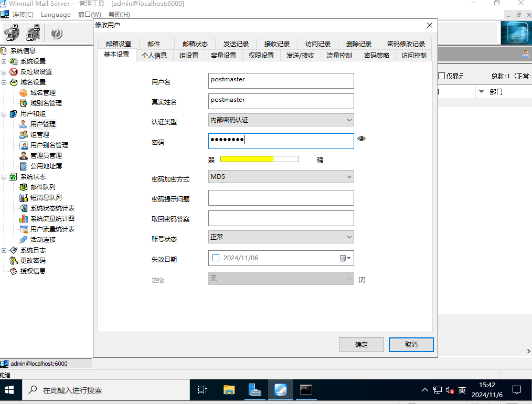Click the 活动连接 icon
Screen dimensions: 532x404
[24, 239]
